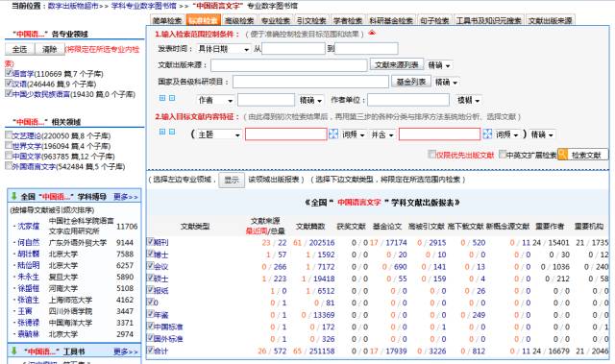615x364 pixels.
Task: Click the magnifier icon on 检索文献
Action: coord(562,155)
